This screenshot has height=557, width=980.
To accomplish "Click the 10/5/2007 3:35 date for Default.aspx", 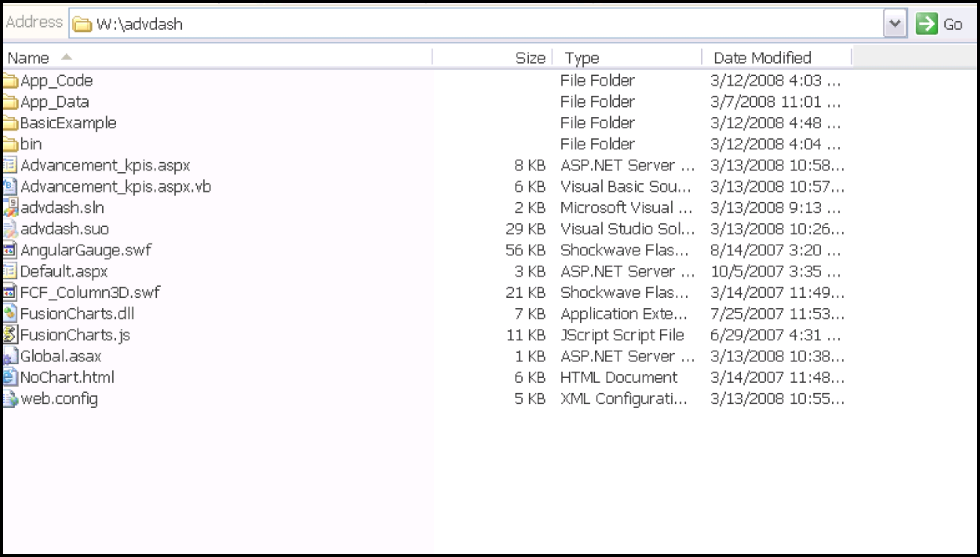I will coord(775,272).
